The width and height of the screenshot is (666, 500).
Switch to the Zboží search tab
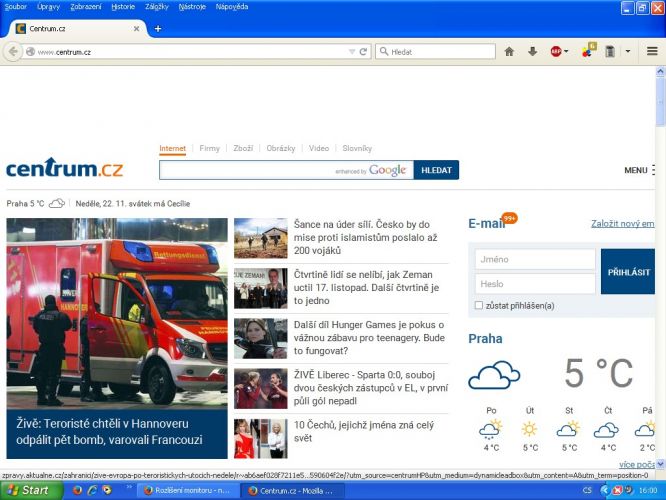pos(243,148)
